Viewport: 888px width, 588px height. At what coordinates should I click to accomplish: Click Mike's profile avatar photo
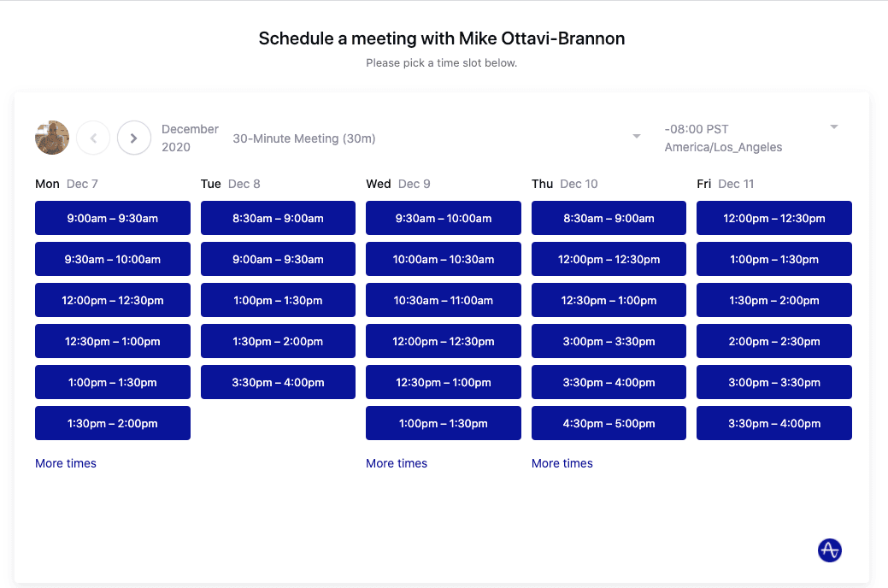(x=52, y=138)
